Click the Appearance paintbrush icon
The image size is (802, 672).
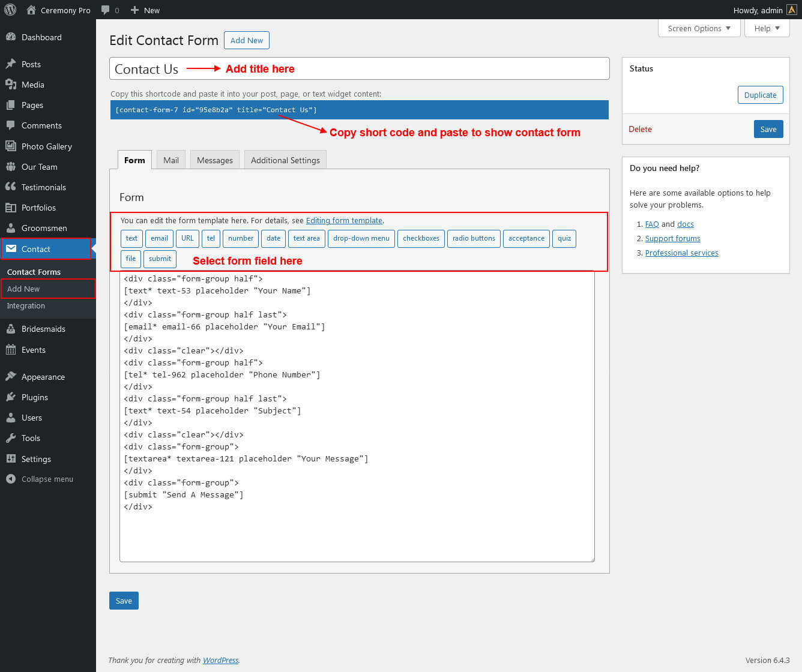click(11, 377)
